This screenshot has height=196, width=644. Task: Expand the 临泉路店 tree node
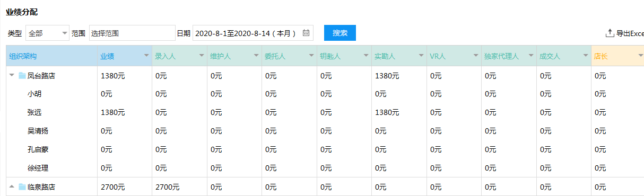click(12, 186)
